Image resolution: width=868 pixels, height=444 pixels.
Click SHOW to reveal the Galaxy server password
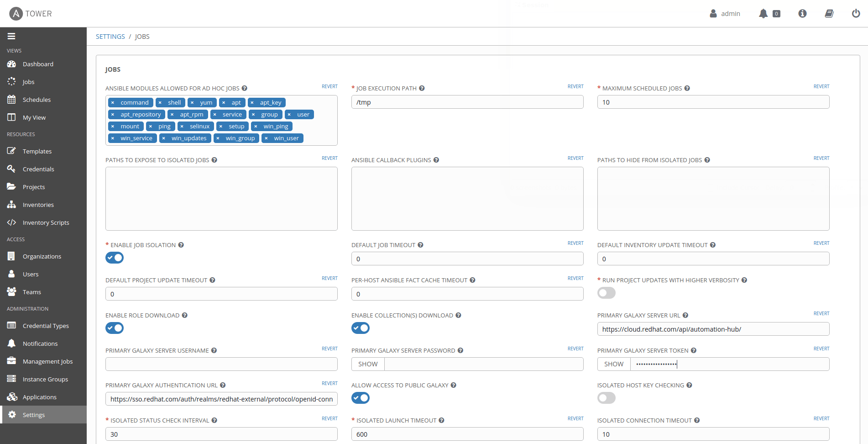[x=367, y=364]
